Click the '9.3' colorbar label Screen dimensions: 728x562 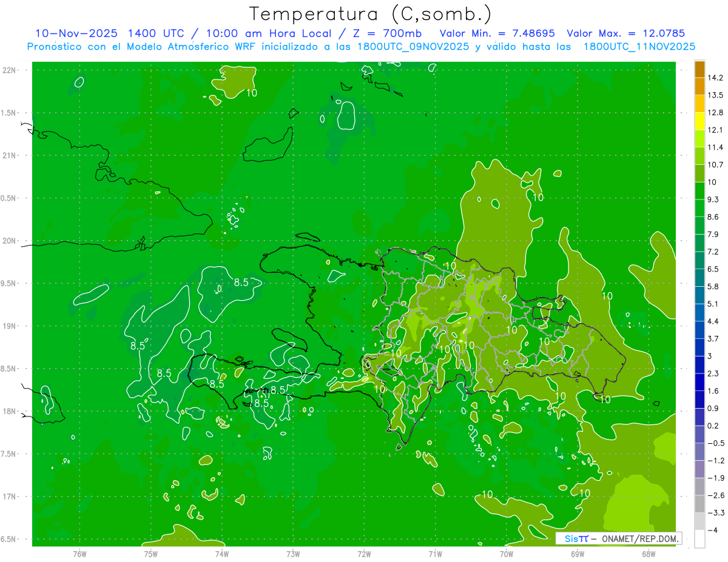coord(713,199)
